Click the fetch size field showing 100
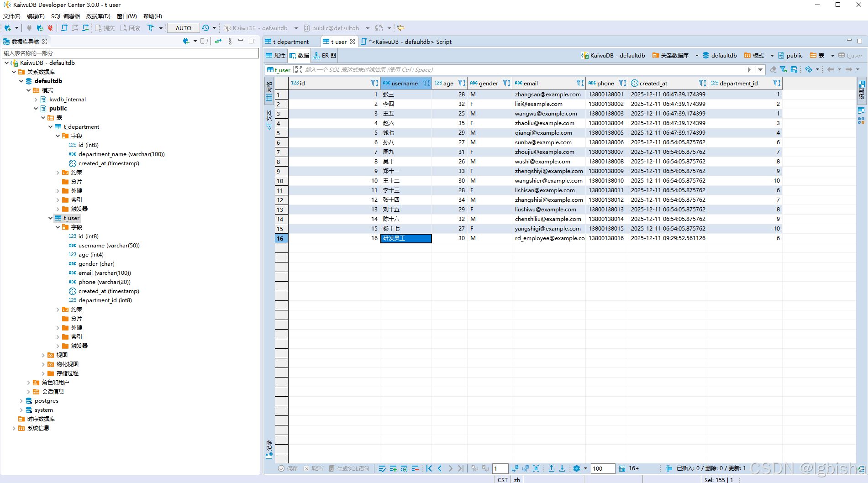Screen dimensions: 868x483 click(602, 468)
